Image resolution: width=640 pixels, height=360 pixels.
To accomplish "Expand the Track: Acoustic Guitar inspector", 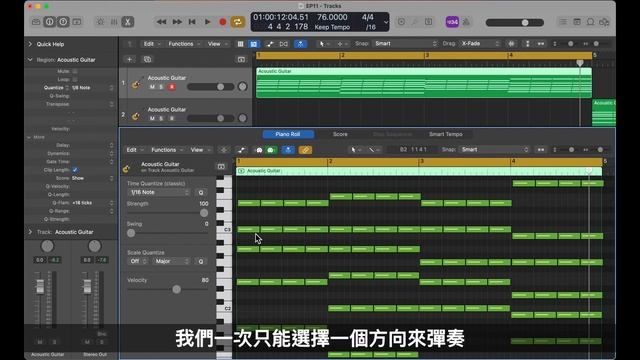I will pyautogui.click(x=30, y=232).
